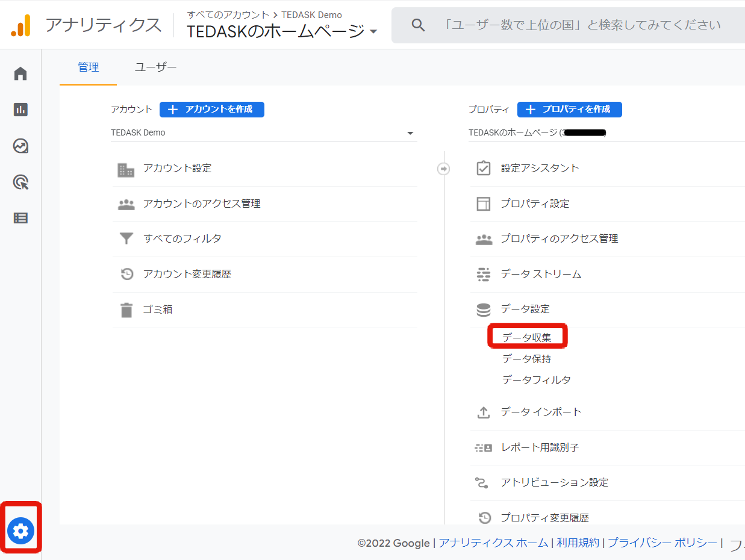745x560 pixels.
Task: Click the Google Analytics logo
Action: tap(21, 25)
